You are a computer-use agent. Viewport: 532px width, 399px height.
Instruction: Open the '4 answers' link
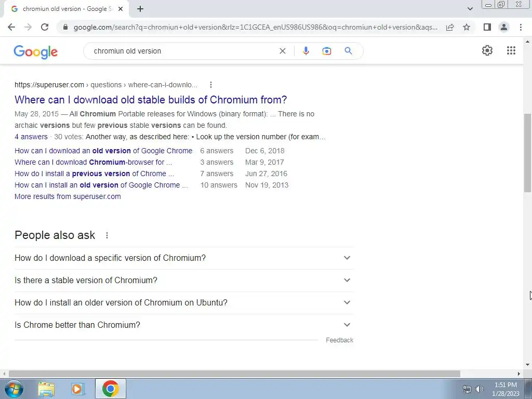[x=31, y=137]
